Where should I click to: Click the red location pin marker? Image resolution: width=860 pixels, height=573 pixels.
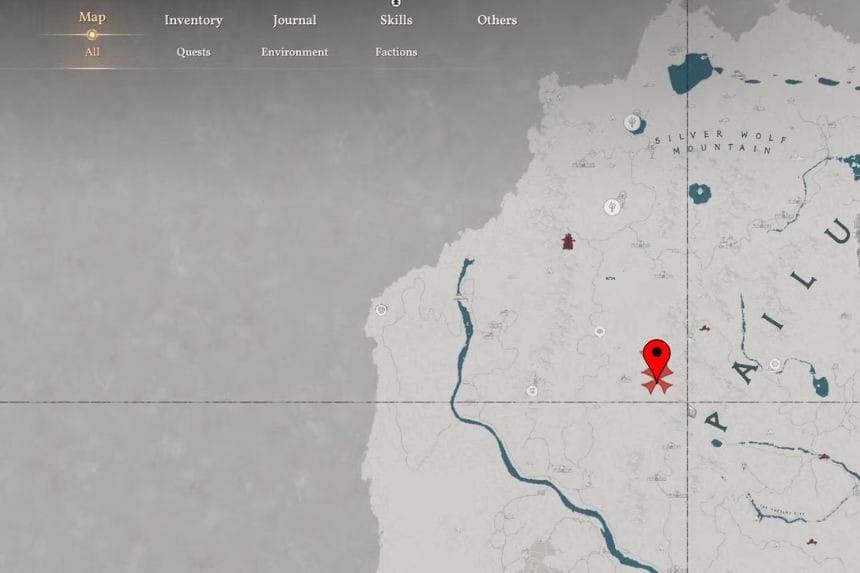tap(656, 354)
